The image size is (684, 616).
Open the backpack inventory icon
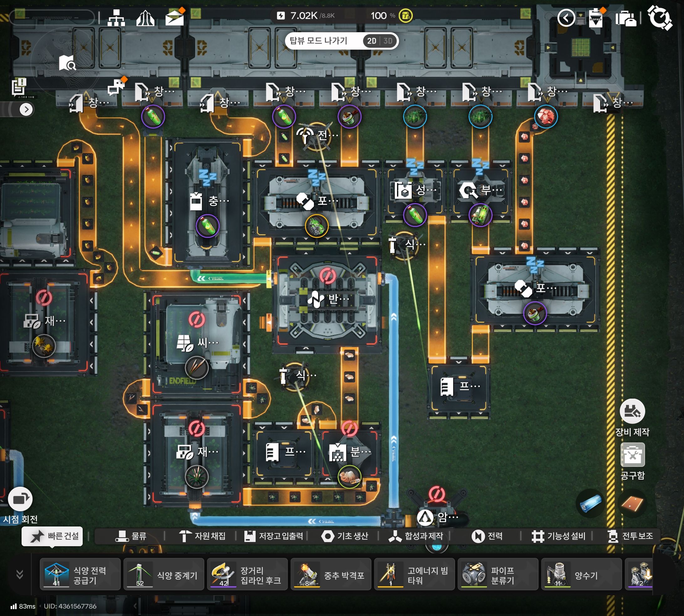point(626,18)
